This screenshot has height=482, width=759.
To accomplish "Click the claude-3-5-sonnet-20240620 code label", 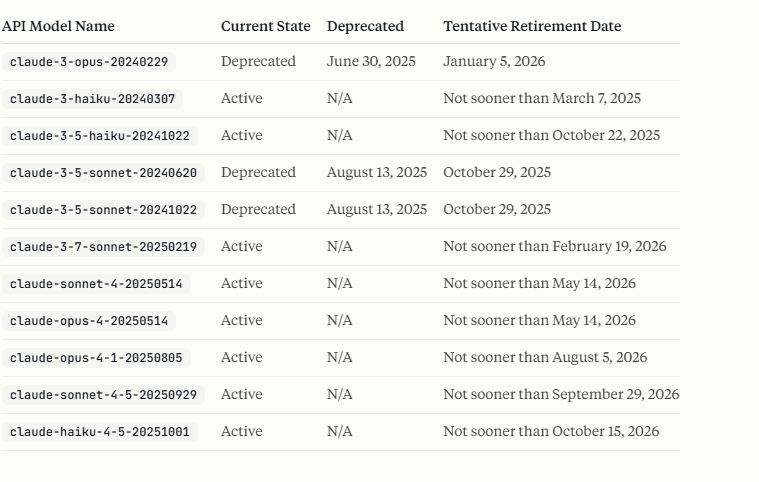I will 103,173.
